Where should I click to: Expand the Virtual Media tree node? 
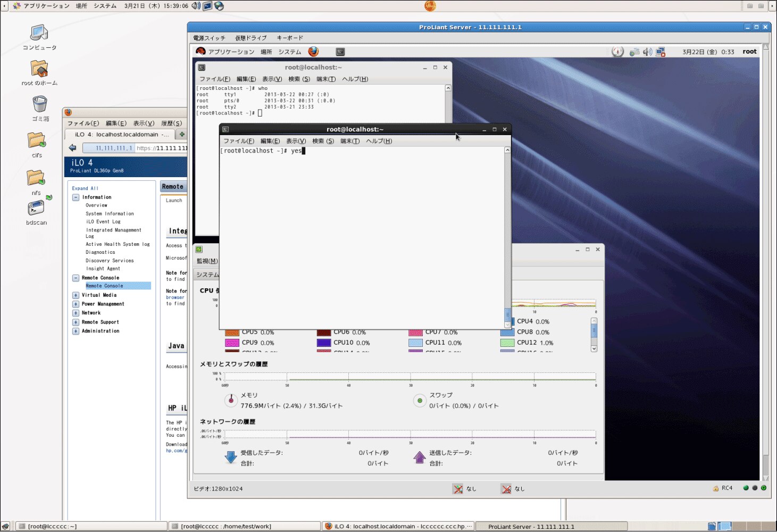point(76,295)
